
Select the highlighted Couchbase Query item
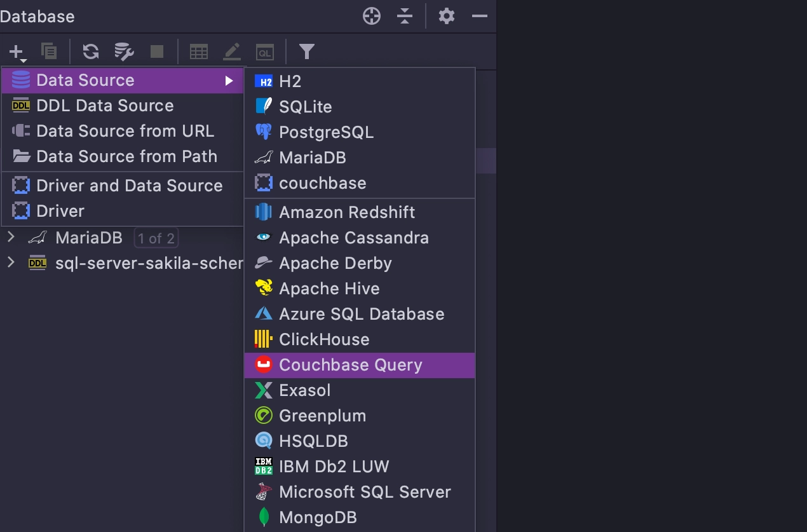click(360, 365)
